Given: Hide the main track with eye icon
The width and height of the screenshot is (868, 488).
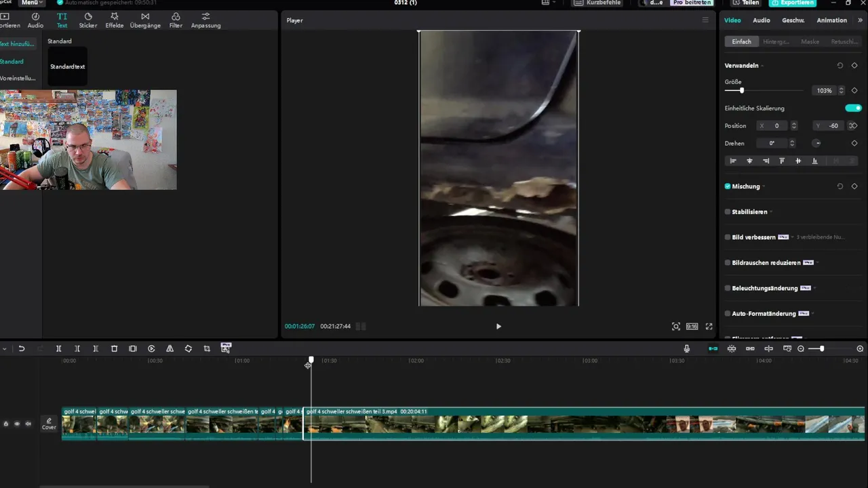Looking at the screenshot, I should 17,424.
